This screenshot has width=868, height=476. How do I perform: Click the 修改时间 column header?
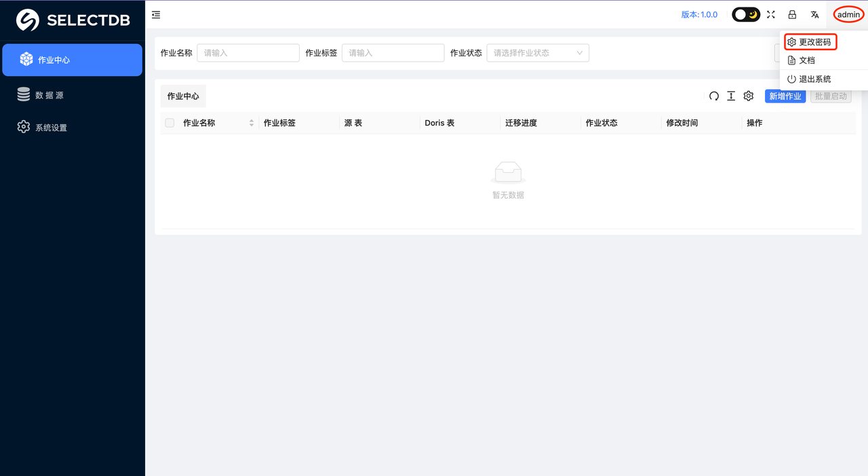point(682,123)
